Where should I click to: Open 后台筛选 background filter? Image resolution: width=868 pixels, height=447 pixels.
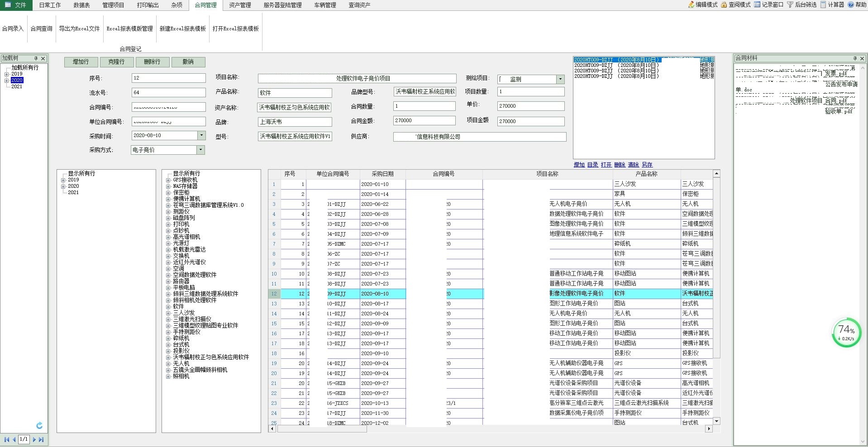coord(802,5)
